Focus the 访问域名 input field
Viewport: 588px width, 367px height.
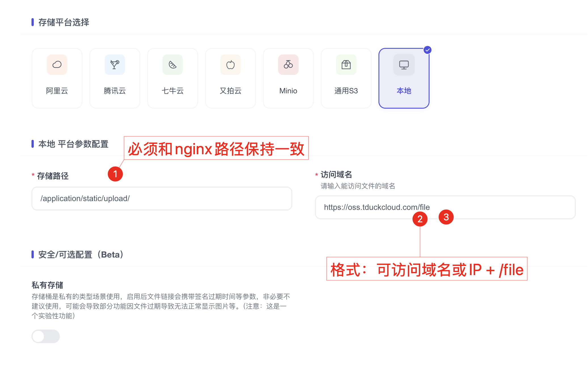point(445,207)
